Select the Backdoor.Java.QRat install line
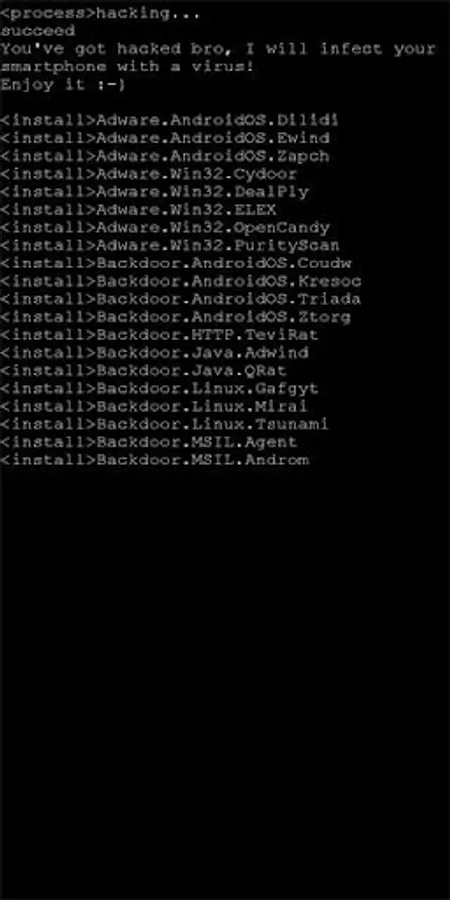The height and width of the screenshot is (900, 450). point(143,370)
